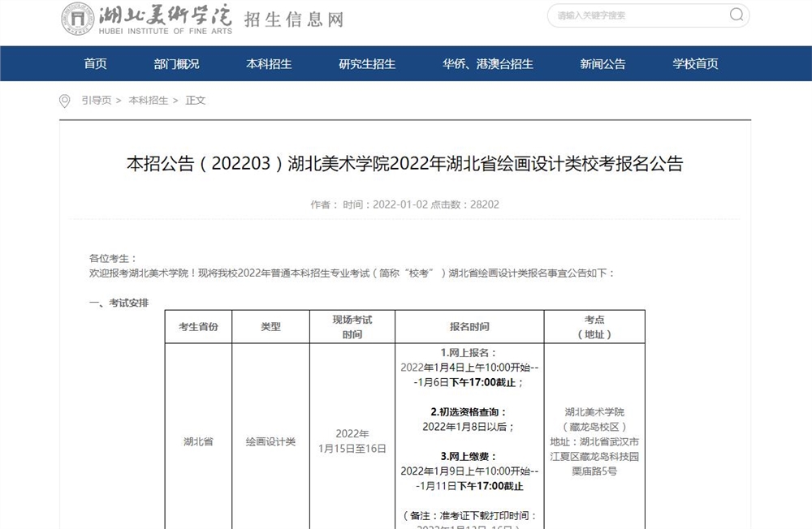Click the 考生省份 table header
The height and width of the screenshot is (529, 812).
[198, 327]
